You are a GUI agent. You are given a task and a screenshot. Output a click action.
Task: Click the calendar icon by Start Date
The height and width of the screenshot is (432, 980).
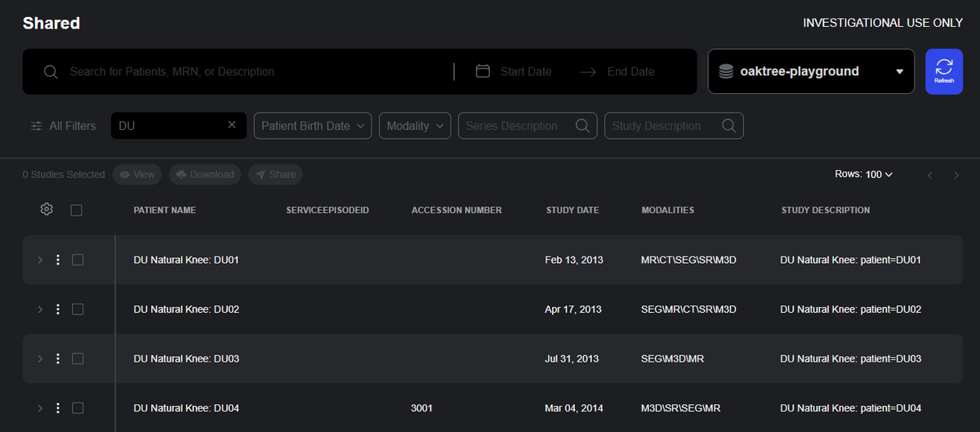[483, 71]
